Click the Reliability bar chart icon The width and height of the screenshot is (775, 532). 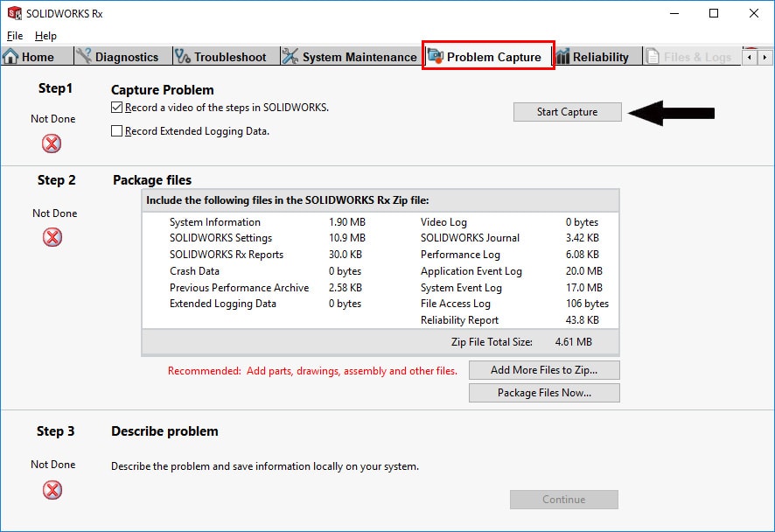coord(562,57)
